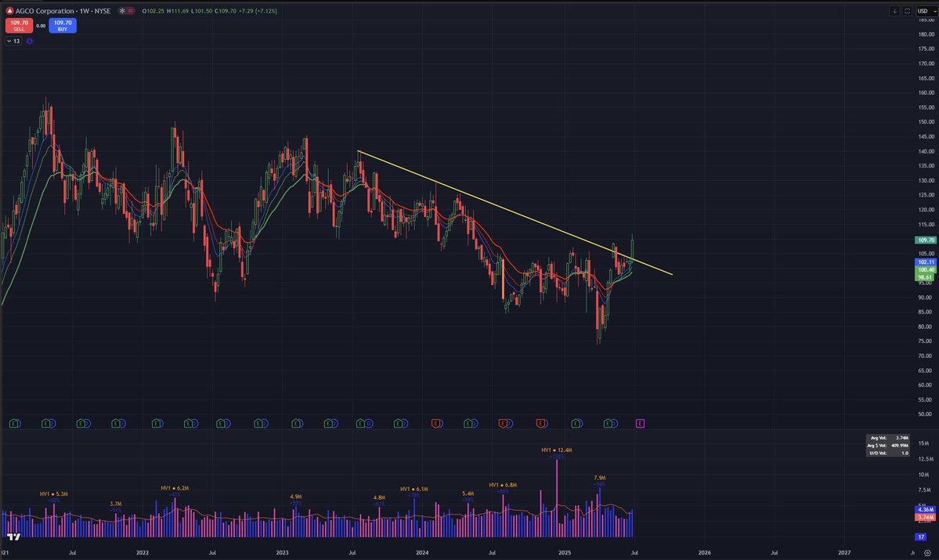The image size is (939, 560).
Task: Click the snowflake market status icon
Action: [x=122, y=11]
